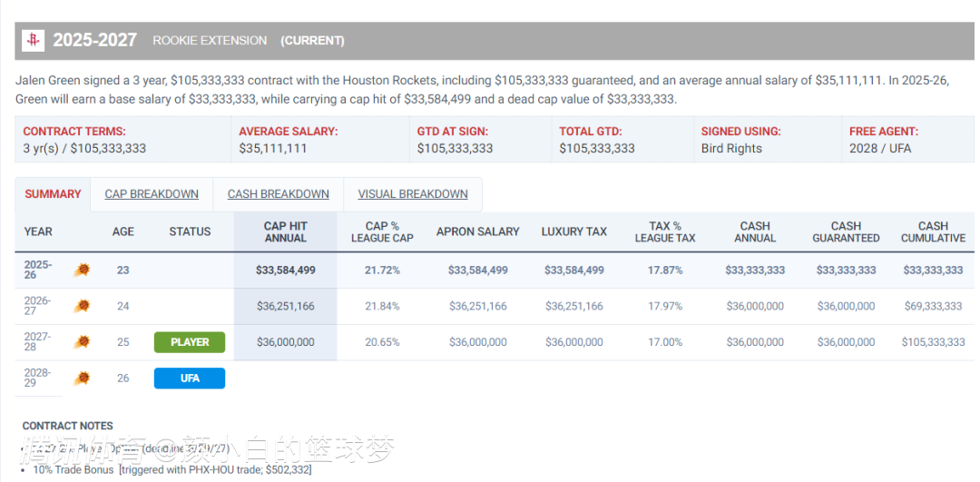Click the Suns icon for 2025-26 row
980x482 pixels.
point(82,270)
